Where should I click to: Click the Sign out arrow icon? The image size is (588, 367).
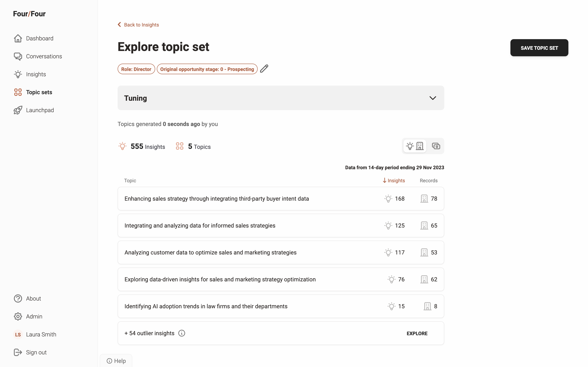click(x=18, y=352)
